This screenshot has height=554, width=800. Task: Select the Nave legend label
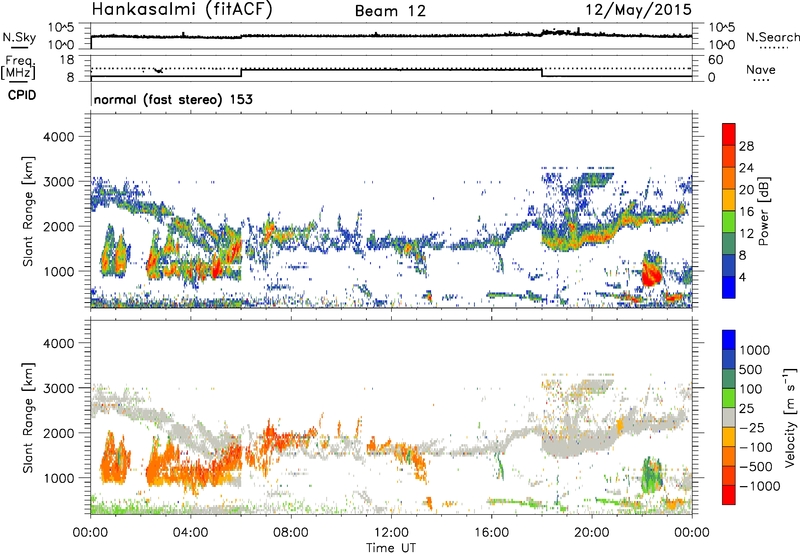coord(761,69)
